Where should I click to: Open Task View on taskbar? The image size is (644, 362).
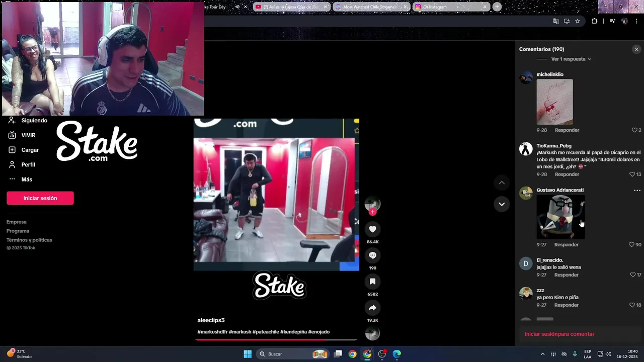point(338,354)
